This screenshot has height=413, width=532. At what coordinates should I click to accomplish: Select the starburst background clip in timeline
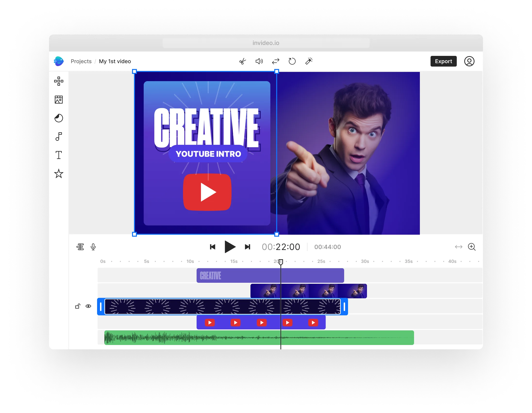tap(222, 306)
